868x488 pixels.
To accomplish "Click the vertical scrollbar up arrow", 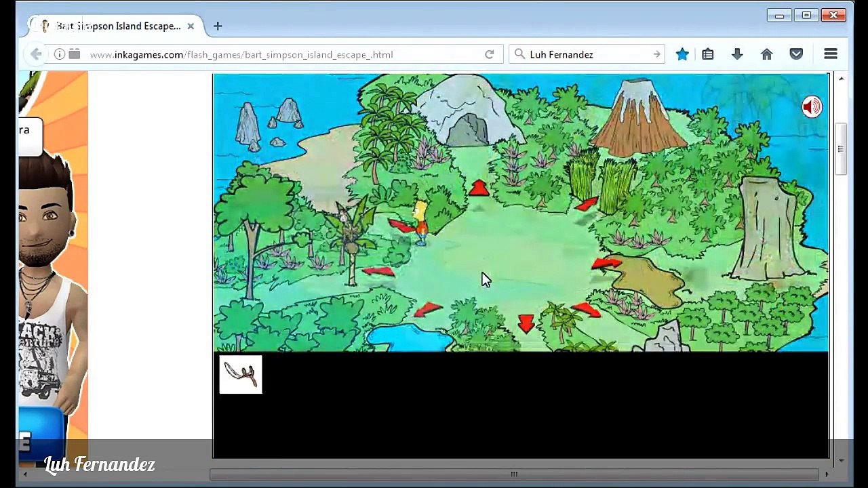I will 841,79.
